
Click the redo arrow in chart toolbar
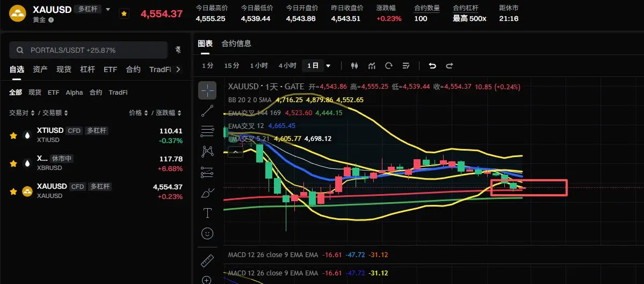click(450, 66)
